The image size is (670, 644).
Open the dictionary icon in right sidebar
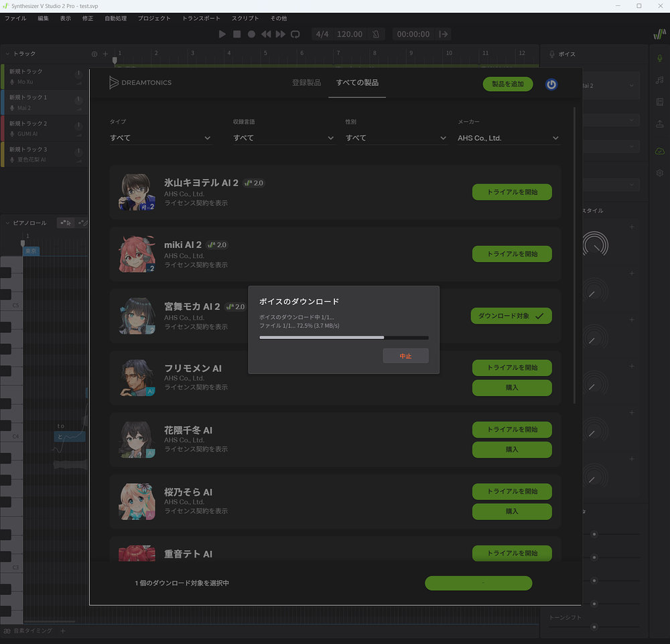pos(660,102)
